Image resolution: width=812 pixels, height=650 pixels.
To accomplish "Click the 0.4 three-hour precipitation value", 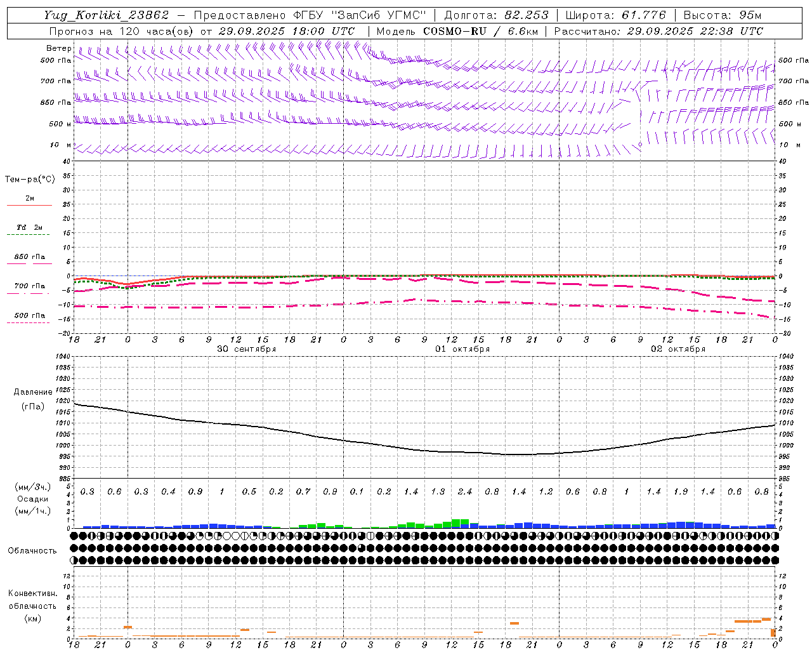I will [168, 492].
